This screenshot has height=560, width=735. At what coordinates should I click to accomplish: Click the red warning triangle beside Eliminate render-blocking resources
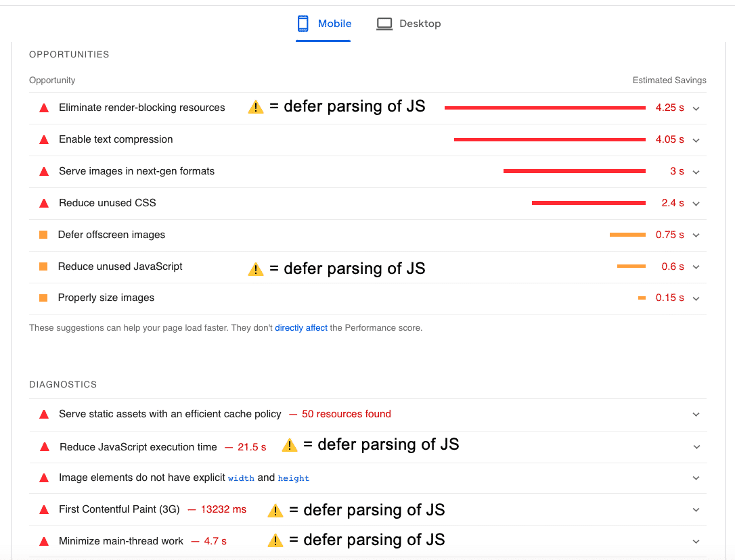(43, 107)
